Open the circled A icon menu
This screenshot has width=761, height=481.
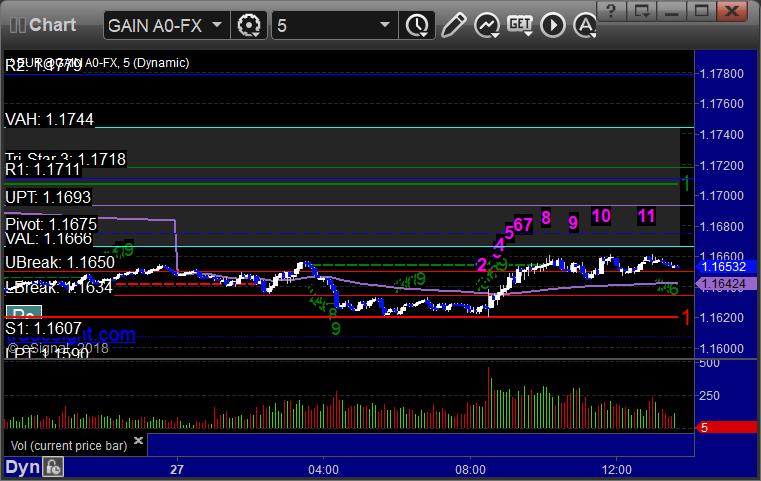pos(585,25)
